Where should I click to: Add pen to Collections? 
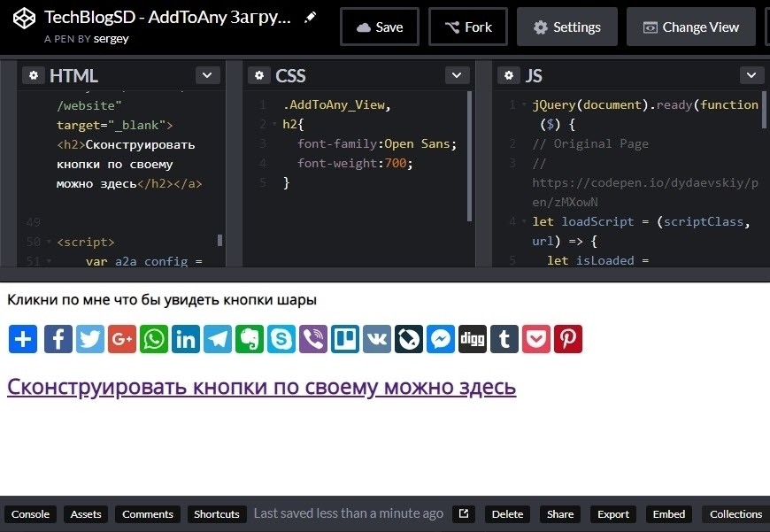coord(735,514)
